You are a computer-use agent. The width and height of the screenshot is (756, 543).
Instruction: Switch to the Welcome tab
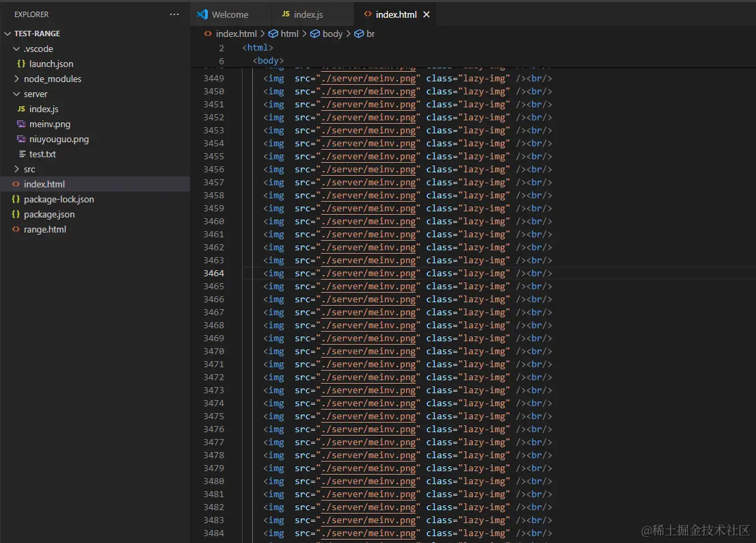tap(230, 14)
